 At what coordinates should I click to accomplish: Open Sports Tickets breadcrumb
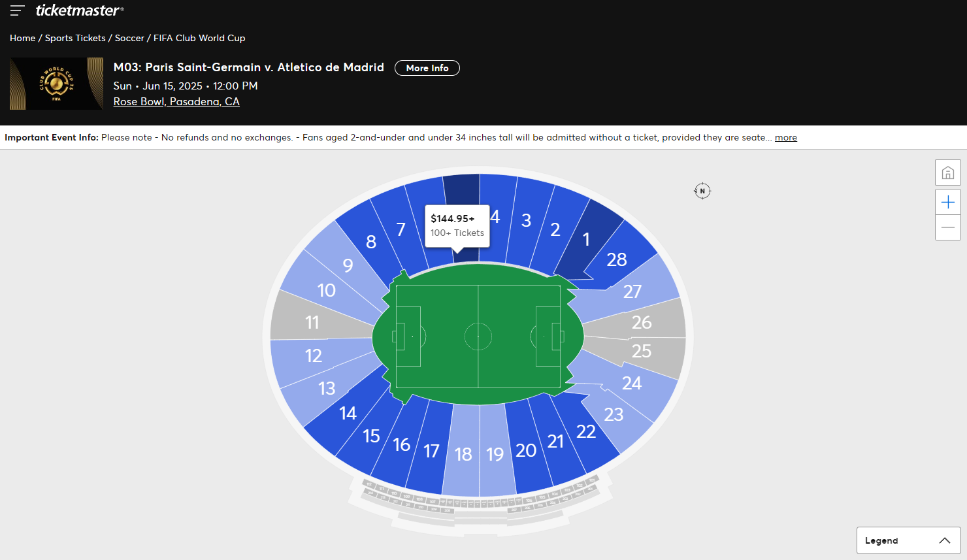[75, 38]
